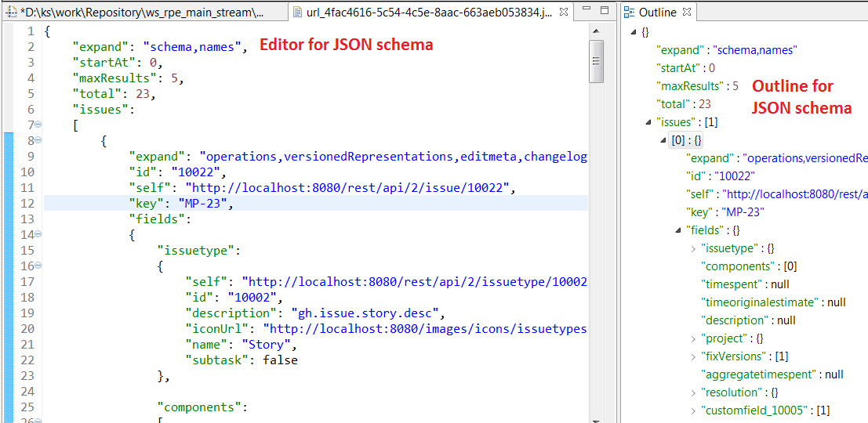
Task: Fold the issuetype block at line 16
Action: coord(38,266)
